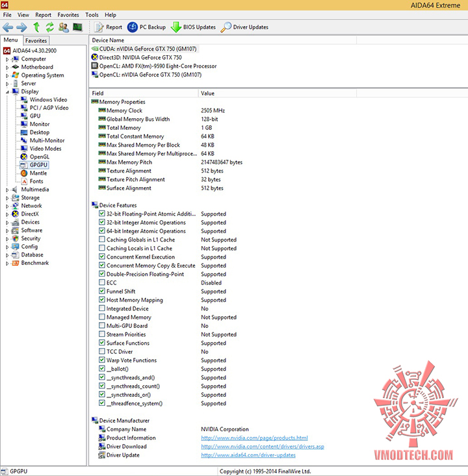The width and height of the screenshot is (468, 476).
Task: Expand the Motherboard tree node
Action: (7, 68)
